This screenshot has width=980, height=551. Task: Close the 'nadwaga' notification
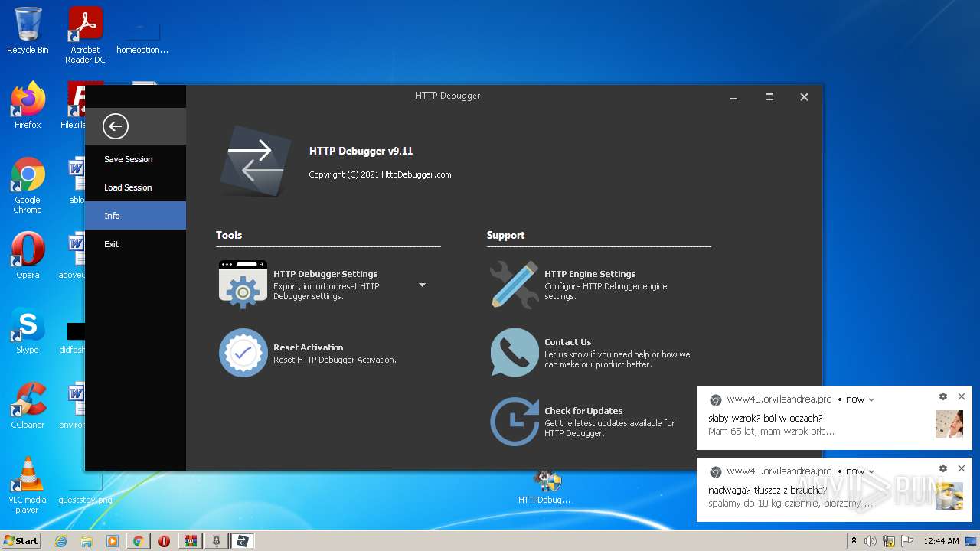tap(962, 468)
